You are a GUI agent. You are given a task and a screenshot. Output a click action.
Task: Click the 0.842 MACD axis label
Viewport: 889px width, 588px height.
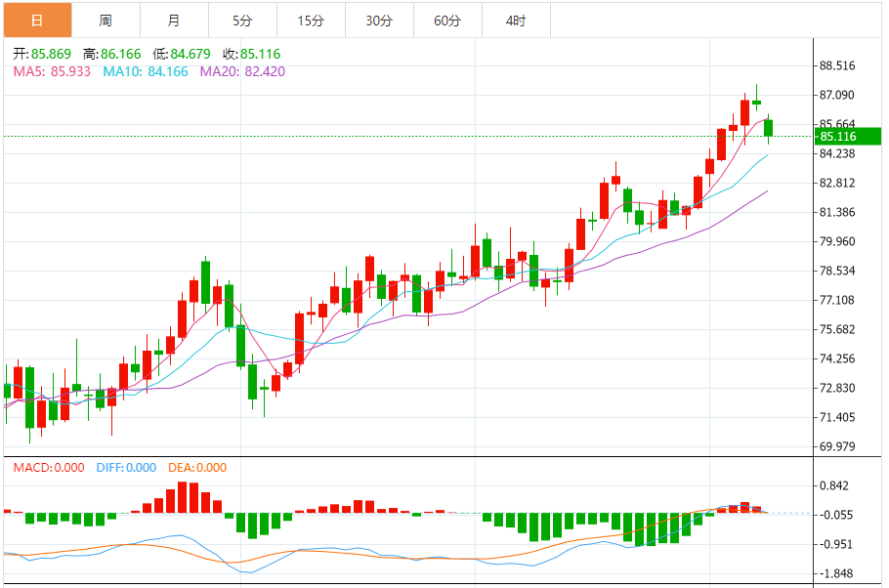point(834,486)
